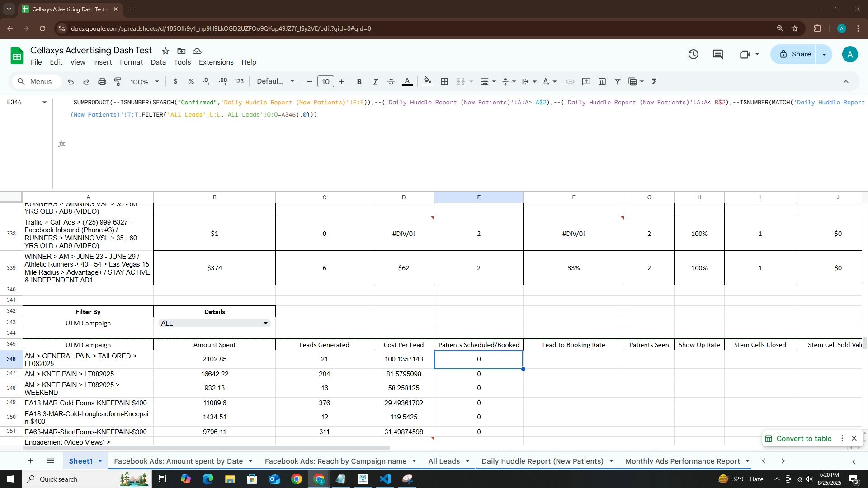This screenshot has height=488, width=868.
Task: Open the UTM Campaign ALL dropdown
Action: (x=265, y=323)
